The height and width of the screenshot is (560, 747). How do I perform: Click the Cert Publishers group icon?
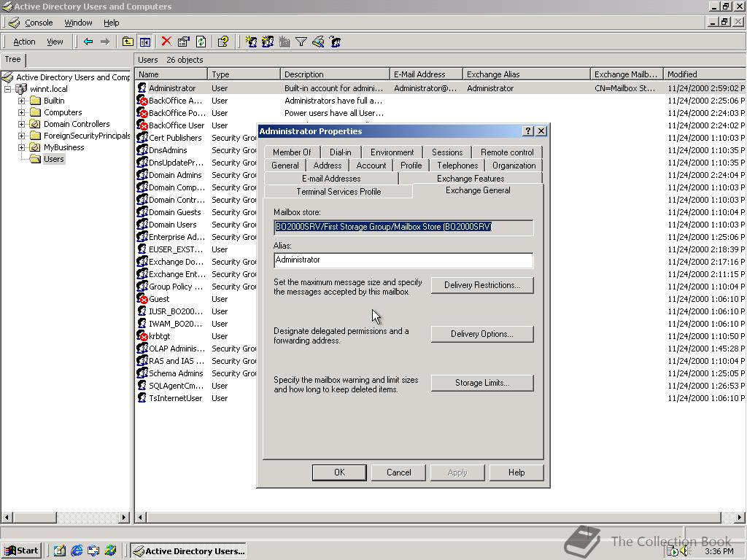142,138
